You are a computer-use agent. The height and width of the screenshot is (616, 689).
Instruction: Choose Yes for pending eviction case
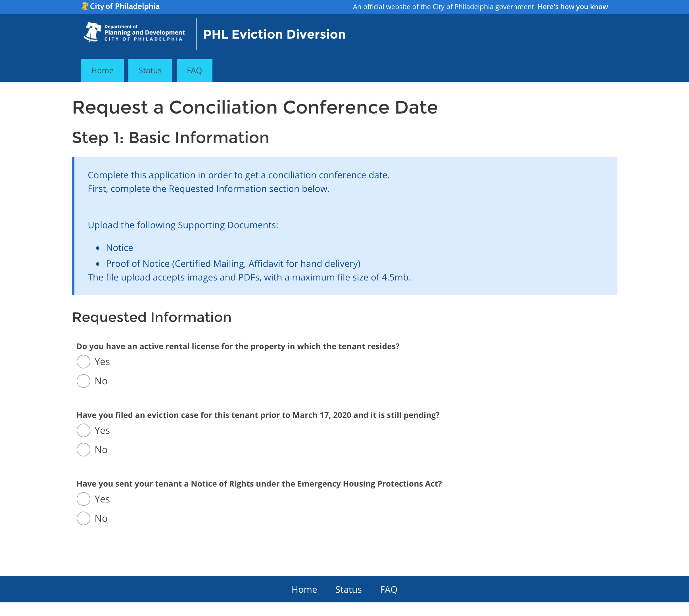tap(83, 430)
